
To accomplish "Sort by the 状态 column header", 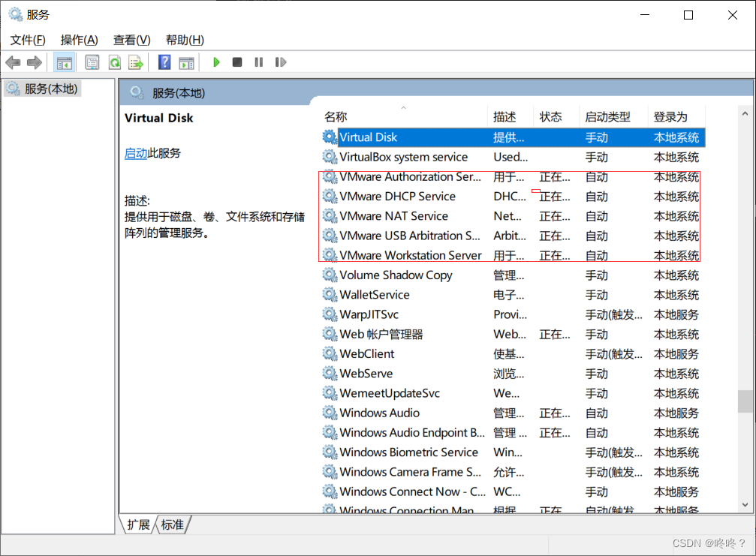I will pyautogui.click(x=556, y=116).
